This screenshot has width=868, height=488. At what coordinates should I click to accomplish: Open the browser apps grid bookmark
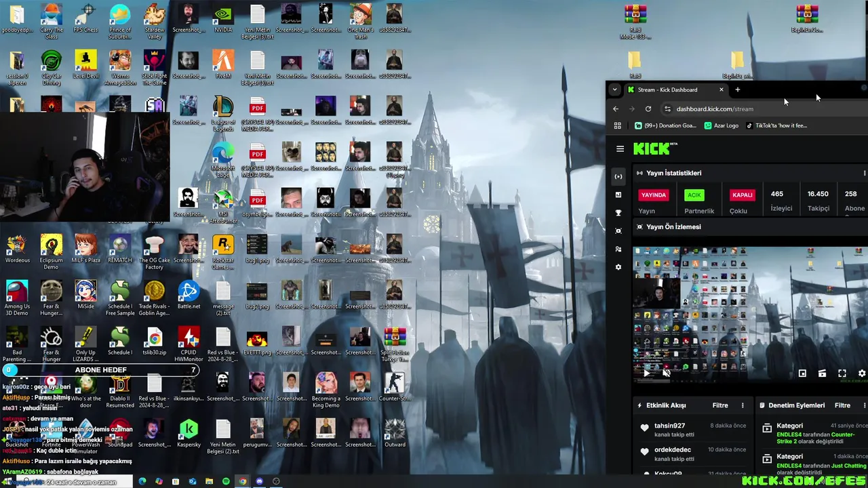click(x=617, y=125)
